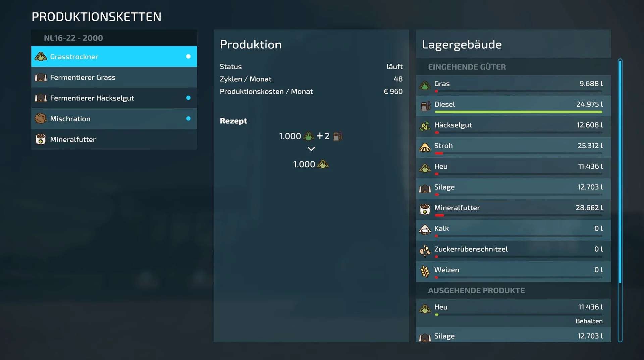The height and width of the screenshot is (360, 644).
Task: Click the Häckselgut chaff icon
Action: tap(425, 126)
